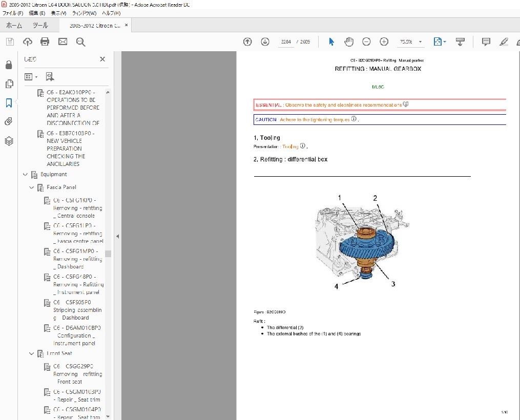Click info icon after Tooling link
Image resolution: width=520 pixels, height=420 pixels.
302,145
